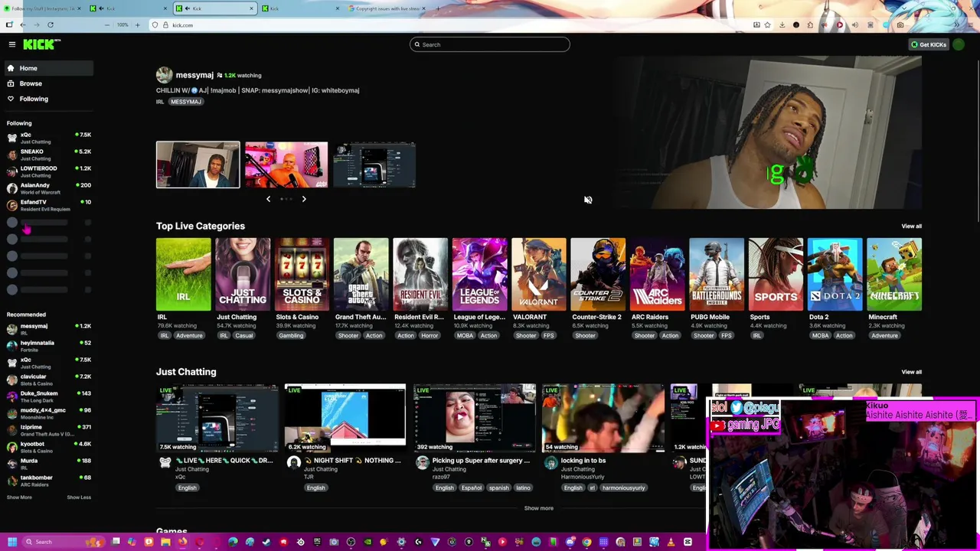This screenshot has height=551, width=980.
Task: Open the Counter-Strike 2 category tile
Action: pos(598,275)
